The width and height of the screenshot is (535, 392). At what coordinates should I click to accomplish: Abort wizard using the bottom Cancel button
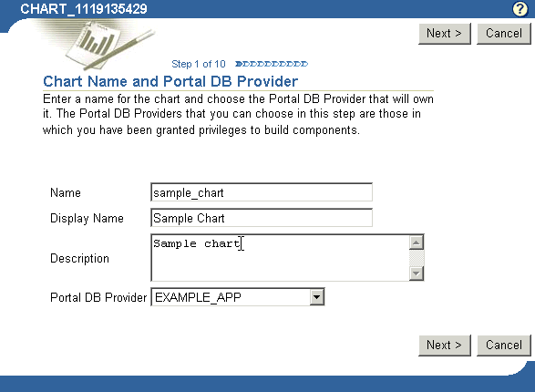point(504,346)
